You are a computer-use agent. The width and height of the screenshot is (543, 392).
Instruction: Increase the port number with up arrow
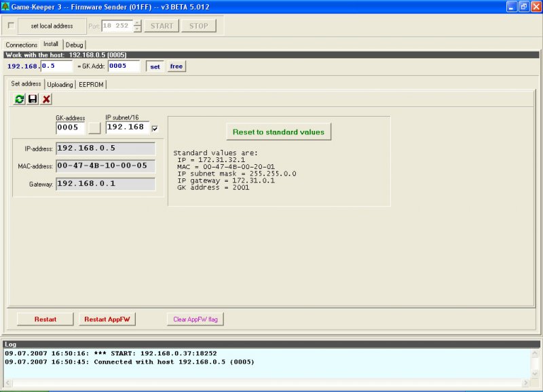137,22
